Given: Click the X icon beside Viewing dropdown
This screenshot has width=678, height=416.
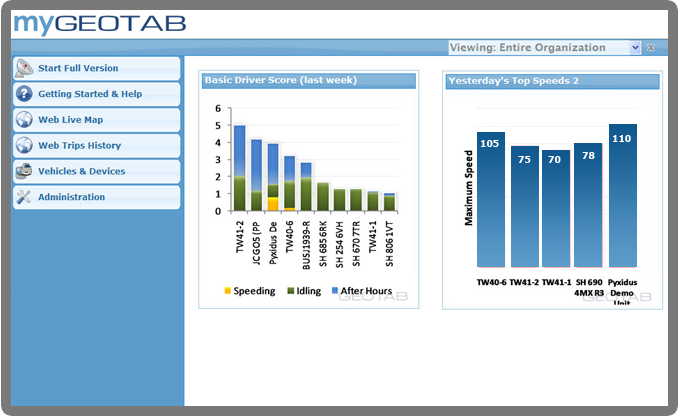Looking at the screenshot, I should tap(650, 48).
